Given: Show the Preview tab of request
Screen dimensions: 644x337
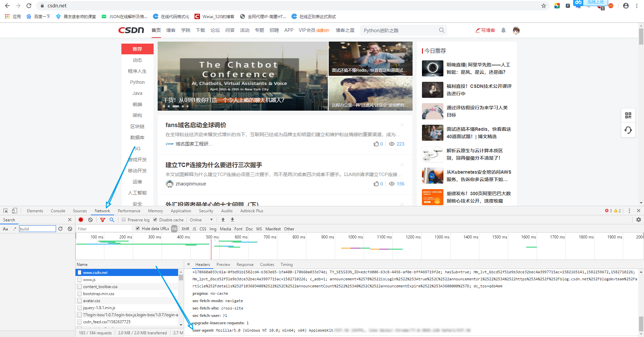Looking at the screenshot, I should [x=223, y=264].
